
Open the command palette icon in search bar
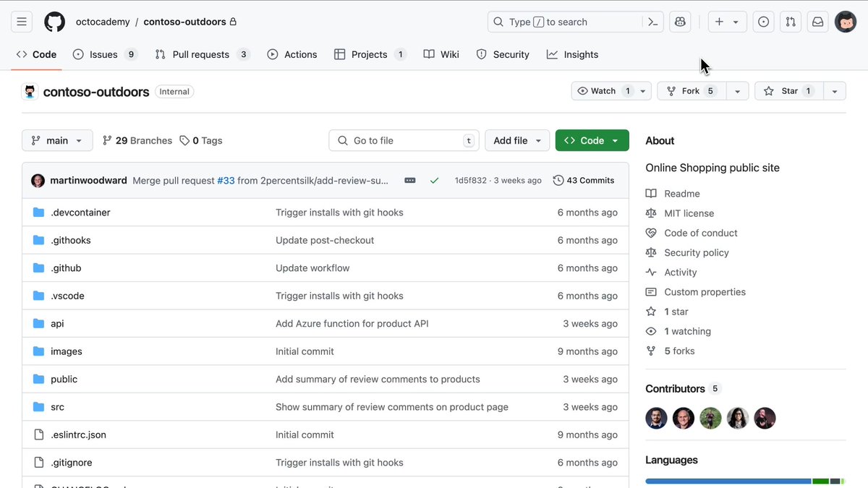tap(652, 22)
